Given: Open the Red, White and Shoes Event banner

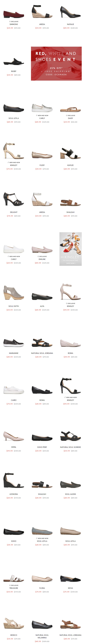Looking at the screenshot, I should coord(56,64).
